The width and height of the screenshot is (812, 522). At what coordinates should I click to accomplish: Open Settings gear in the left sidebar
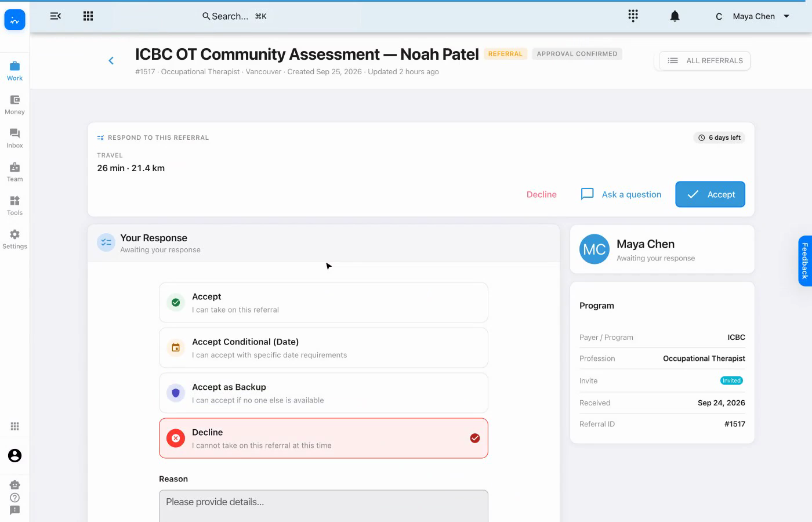pos(14,239)
